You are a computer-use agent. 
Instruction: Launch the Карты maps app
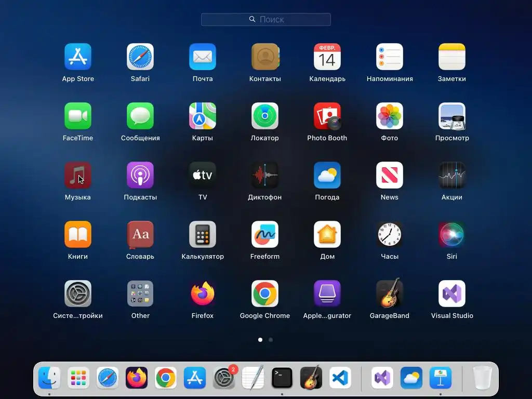(x=203, y=116)
